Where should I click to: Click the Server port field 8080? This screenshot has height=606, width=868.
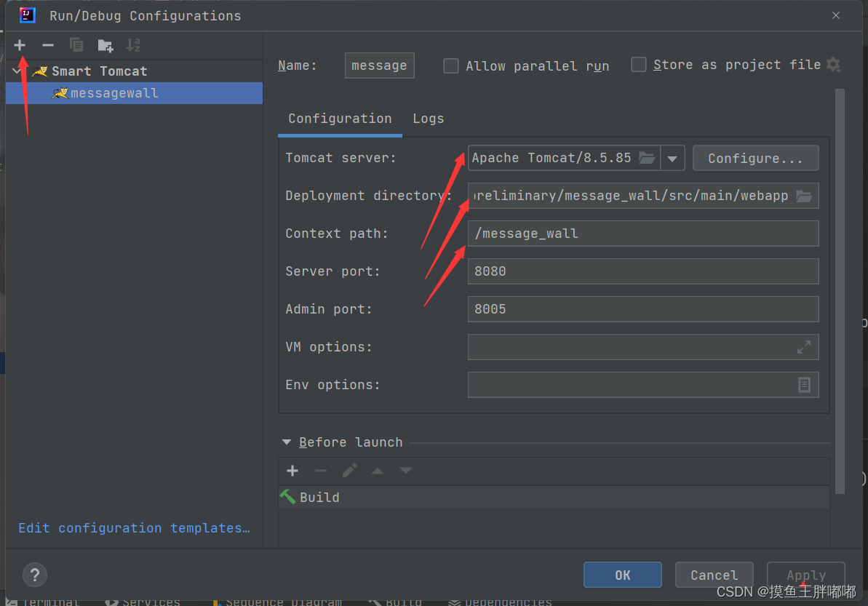point(643,271)
